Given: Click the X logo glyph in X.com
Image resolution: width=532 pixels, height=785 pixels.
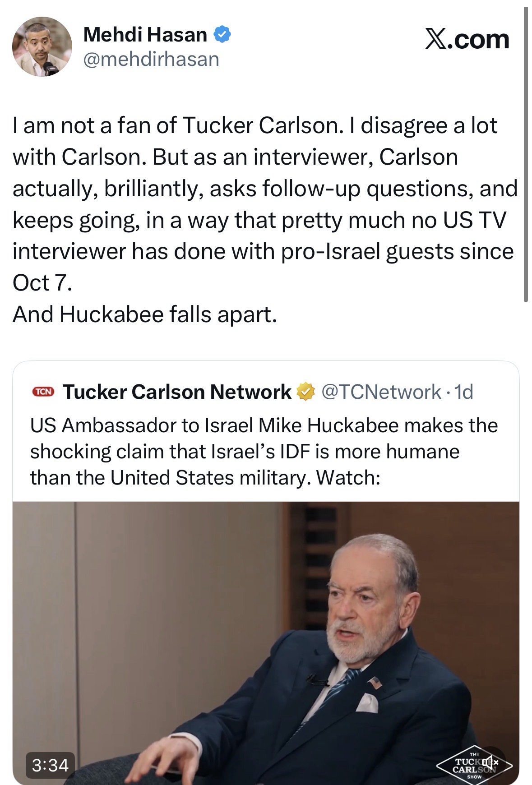Looking at the screenshot, I should (435, 40).
